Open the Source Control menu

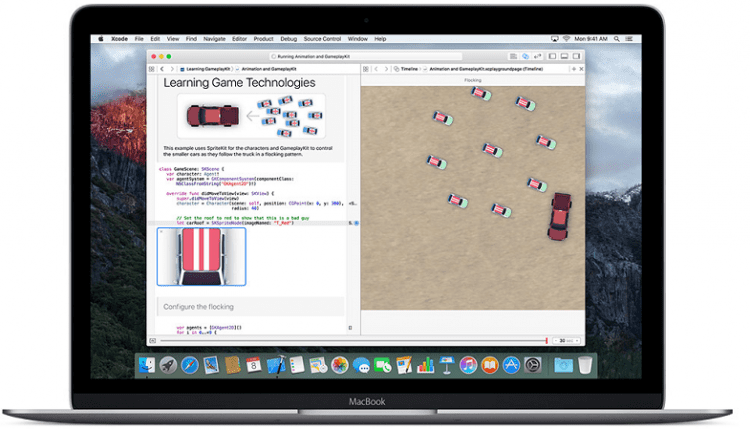[322, 39]
